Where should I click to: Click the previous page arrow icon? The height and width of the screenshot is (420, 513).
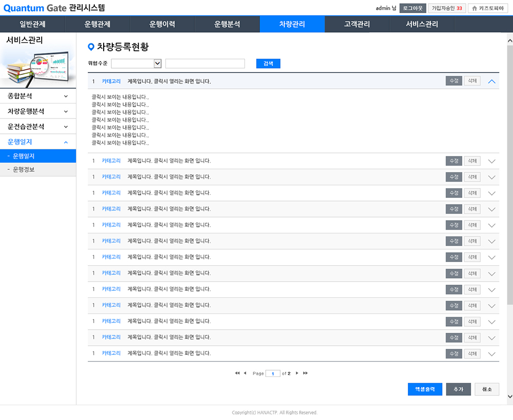coord(245,373)
